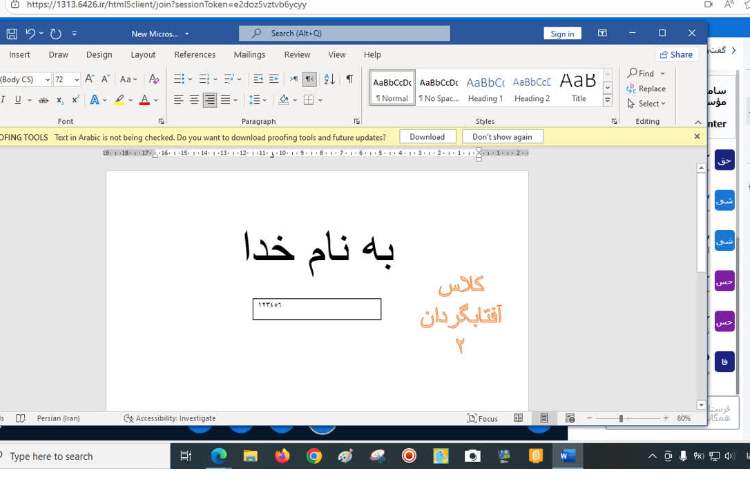
Task: Center the paragraph text
Action: [x=194, y=100]
